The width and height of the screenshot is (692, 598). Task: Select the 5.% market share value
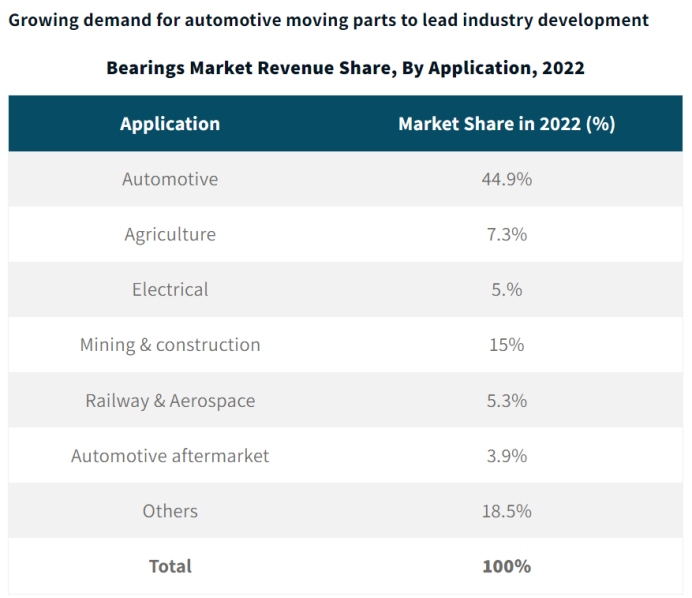(507, 290)
